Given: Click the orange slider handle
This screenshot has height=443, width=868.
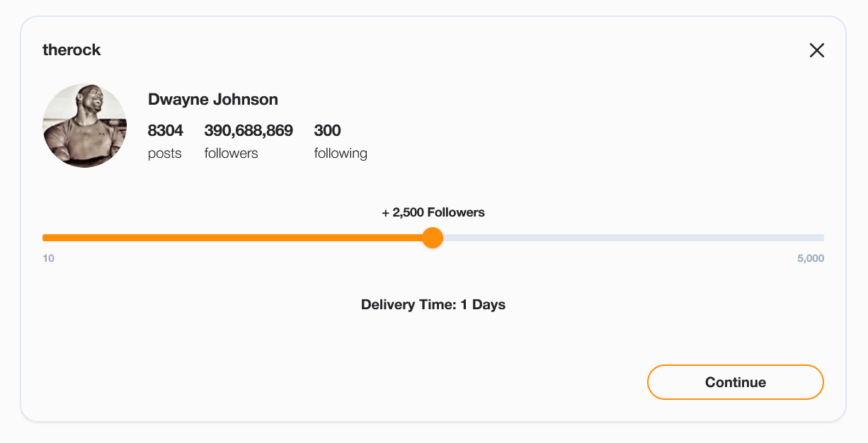Looking at the screenshot, I should tap(433, 238).
